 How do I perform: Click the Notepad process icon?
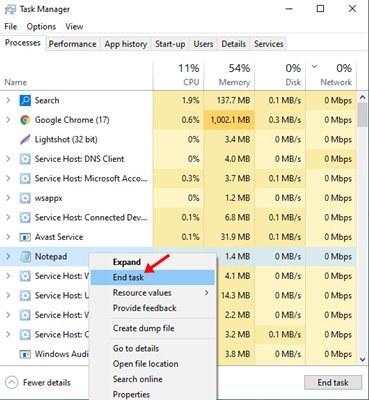pos(25,257)
